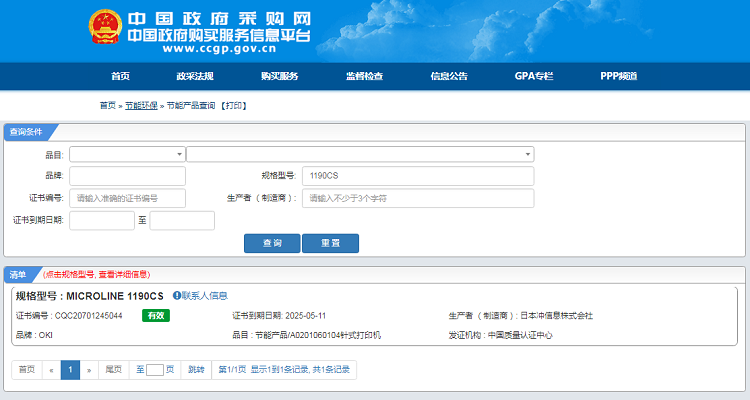Focus the 品牌 input field
Viewport: 750px width, 400px height.
click(x=127, y=176)
